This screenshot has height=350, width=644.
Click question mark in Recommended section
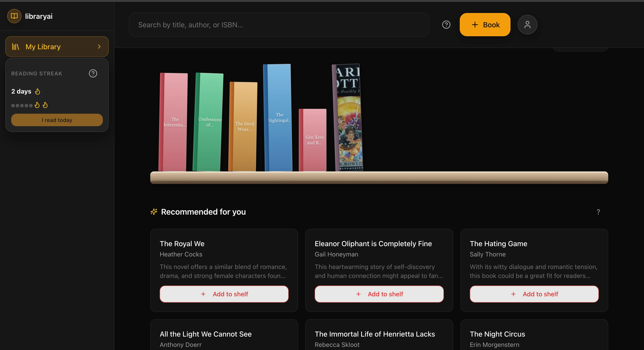coord(598,212)
